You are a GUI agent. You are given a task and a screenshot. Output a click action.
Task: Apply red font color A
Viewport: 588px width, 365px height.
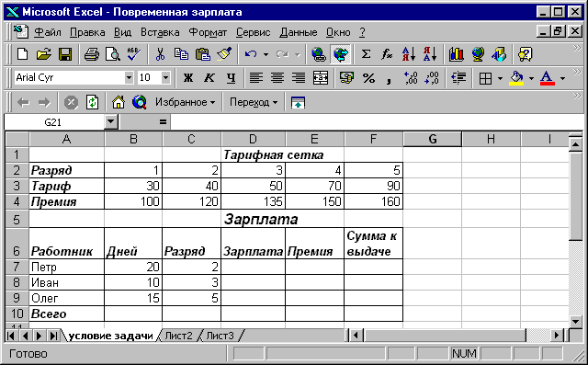pyautogui.click(x=548, y=78)
